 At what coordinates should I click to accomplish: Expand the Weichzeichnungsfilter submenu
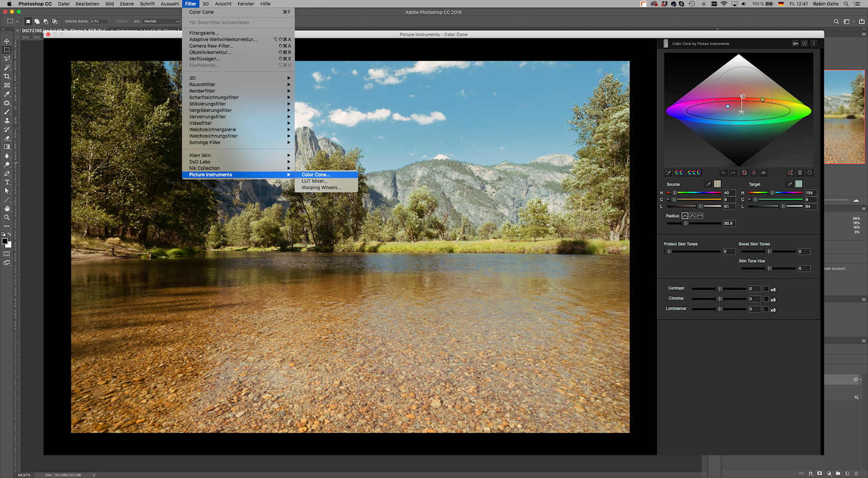(x=239, y=136)
